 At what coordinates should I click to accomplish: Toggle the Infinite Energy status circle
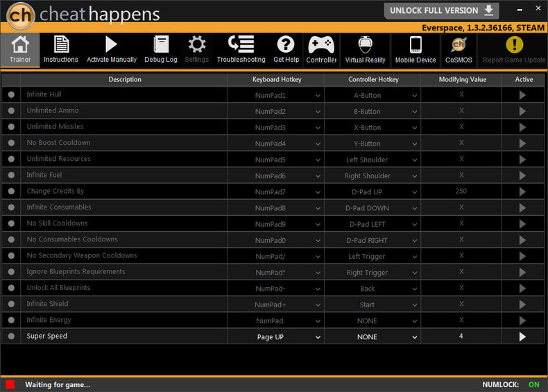(x=11, y=320)
